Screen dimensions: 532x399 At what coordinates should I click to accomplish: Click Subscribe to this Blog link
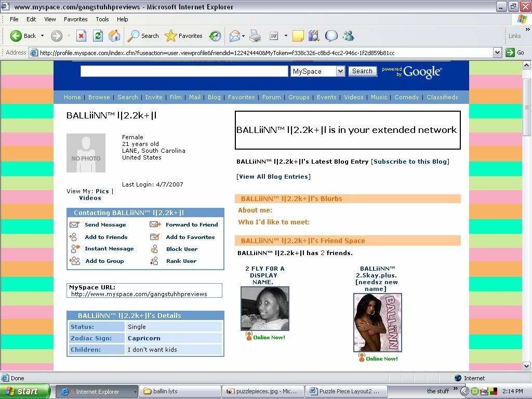pos(410,162)
